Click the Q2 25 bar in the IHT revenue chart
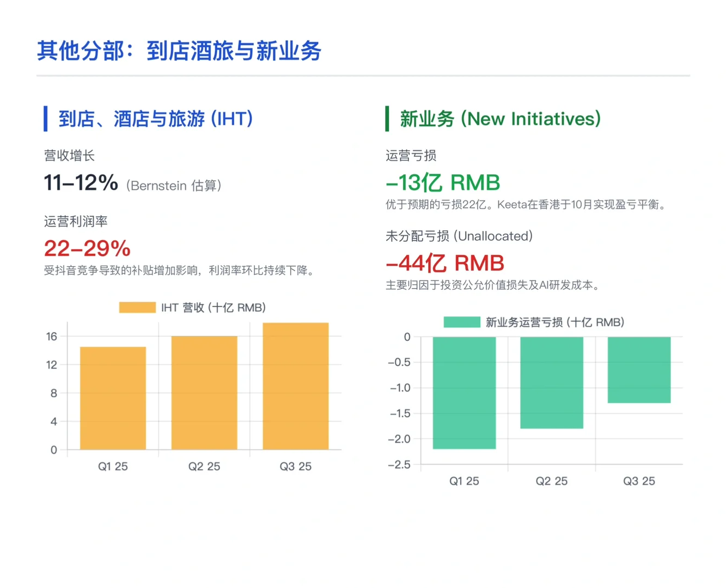This screenshot has width=726, height=588. point(204,393)
